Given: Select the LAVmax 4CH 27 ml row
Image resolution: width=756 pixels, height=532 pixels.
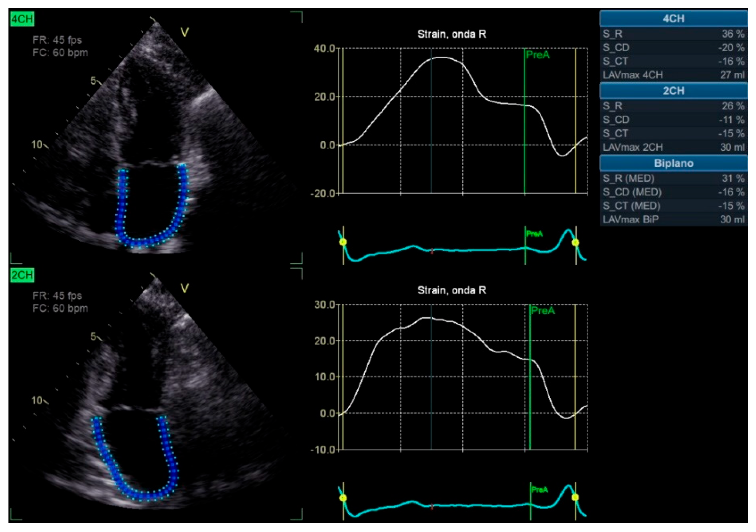Looking at the screenshot, I should click(x=673, y=75).
